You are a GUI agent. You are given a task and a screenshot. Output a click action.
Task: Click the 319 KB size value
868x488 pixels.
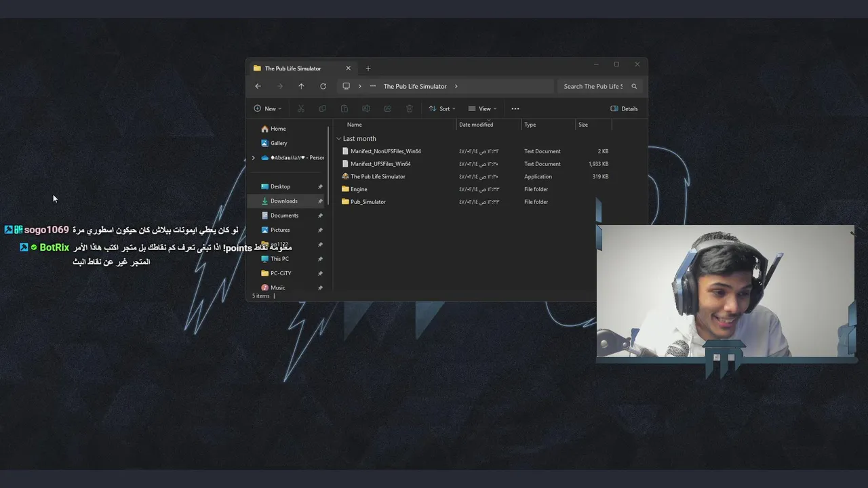[x=600, y=176]
